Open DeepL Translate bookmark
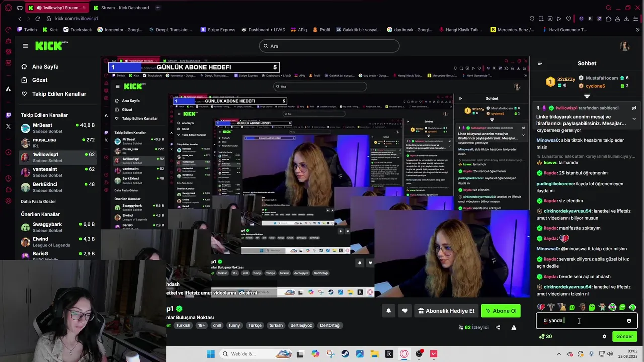 pos(170,30)
